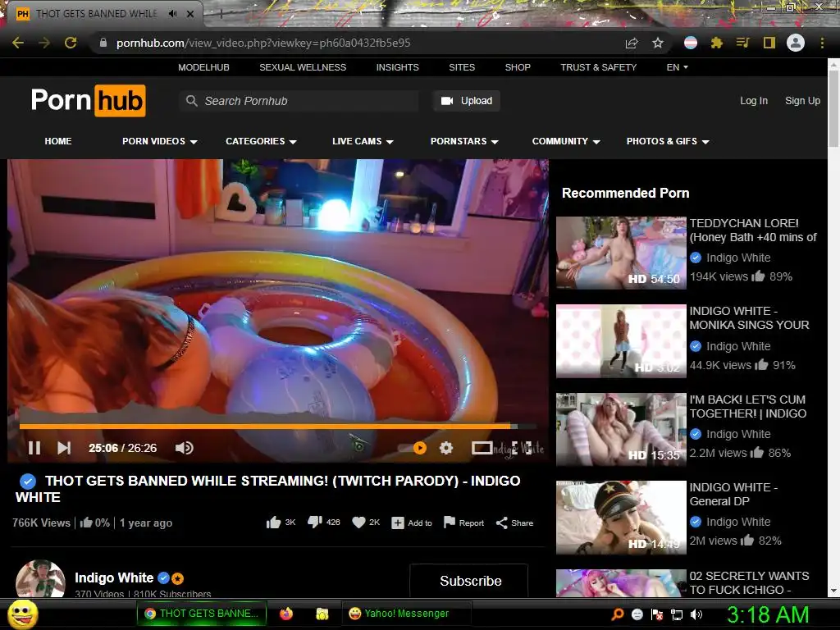Expand the Community dropdown menu
This screenshot has width=840, height=630.
coord(566,141)
